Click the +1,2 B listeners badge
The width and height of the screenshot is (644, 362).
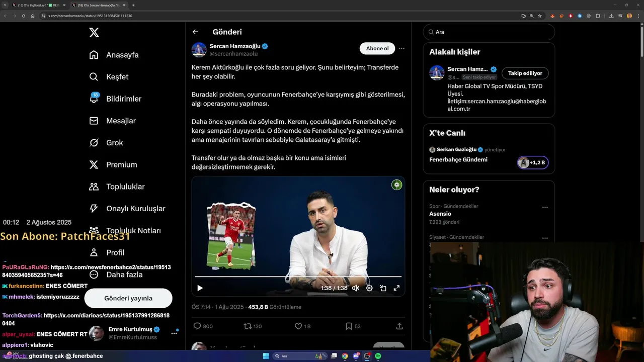click(x=533, y=162)
